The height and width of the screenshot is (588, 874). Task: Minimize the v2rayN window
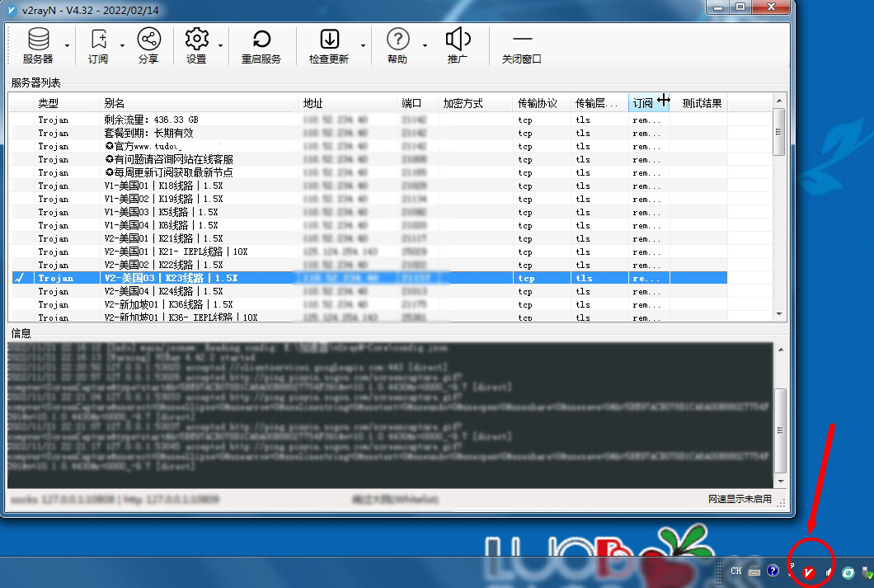tap(718, 7)
